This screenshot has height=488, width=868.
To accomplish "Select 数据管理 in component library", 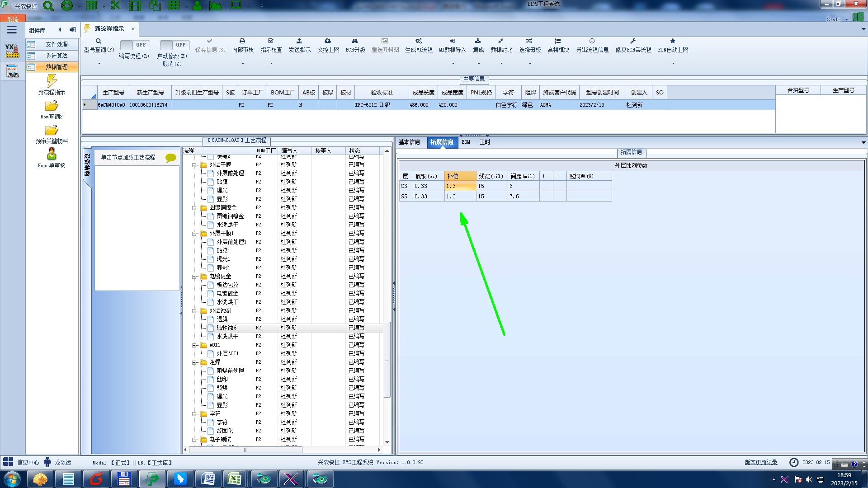I will [57, 67].
